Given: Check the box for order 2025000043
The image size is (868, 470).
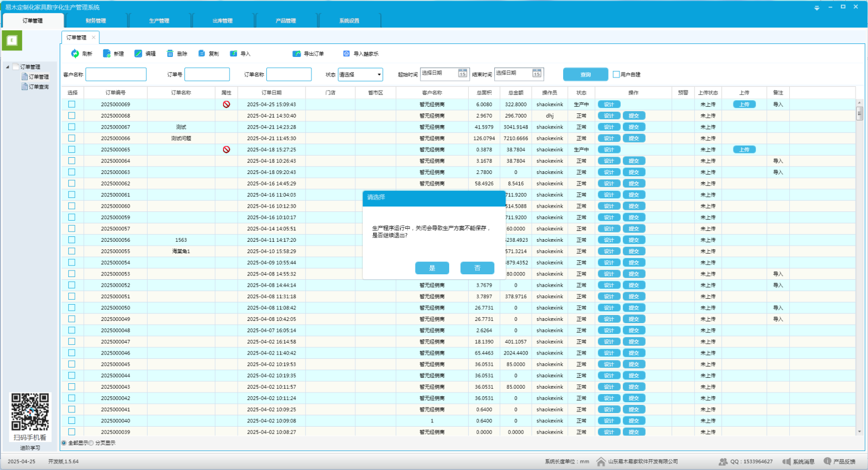Looking at the screenshot, I should pyautogui.click(x=72, y=387).
